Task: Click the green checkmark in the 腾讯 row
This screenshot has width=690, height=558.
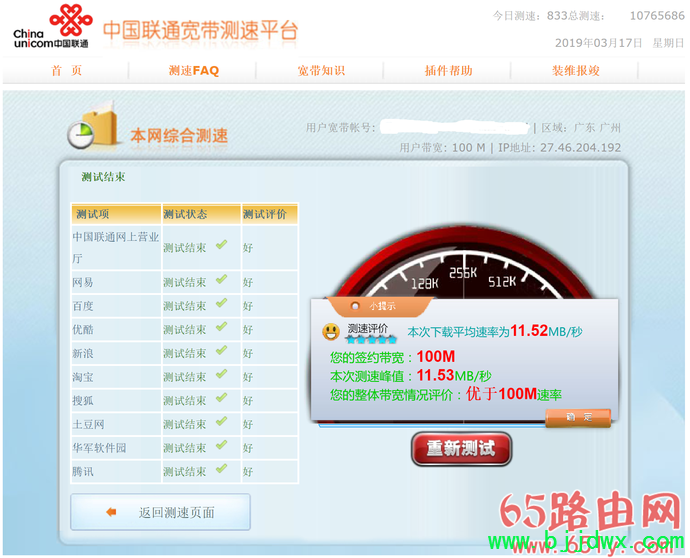Action: (x=221, y=469)
